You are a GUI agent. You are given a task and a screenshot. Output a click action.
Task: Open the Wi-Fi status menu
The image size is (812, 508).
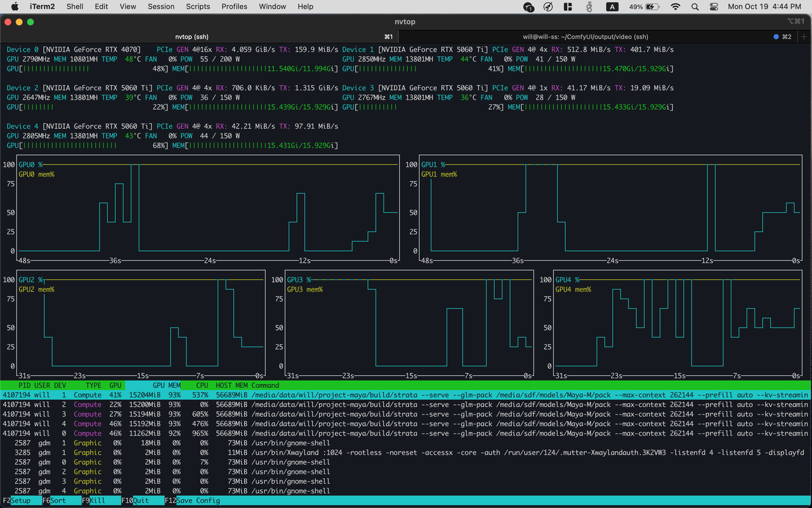point(676,6)
